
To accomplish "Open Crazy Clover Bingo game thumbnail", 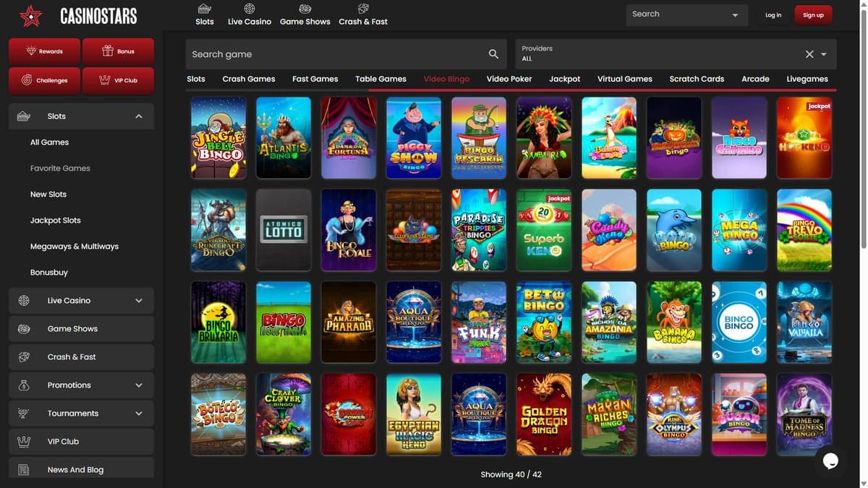I will pos(284,414).
